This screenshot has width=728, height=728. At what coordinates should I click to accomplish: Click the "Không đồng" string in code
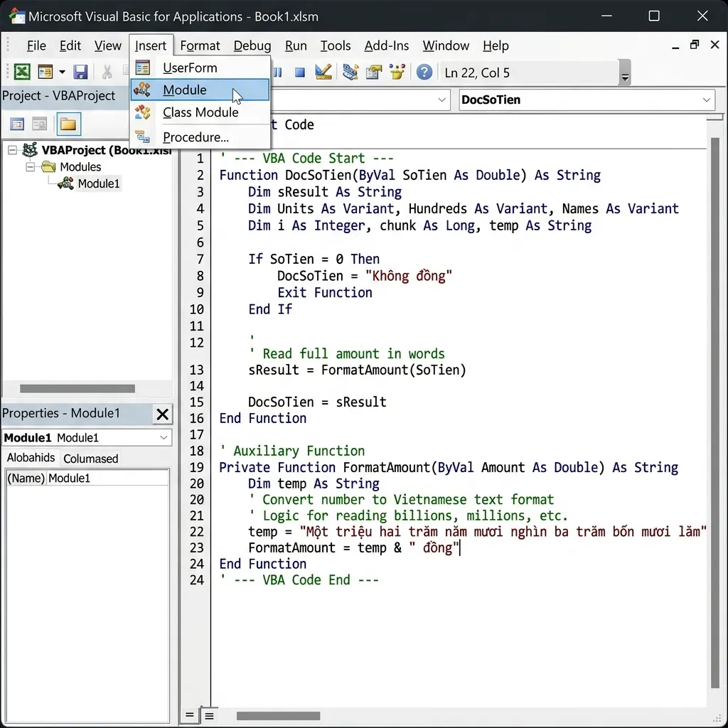pos(408,276)
